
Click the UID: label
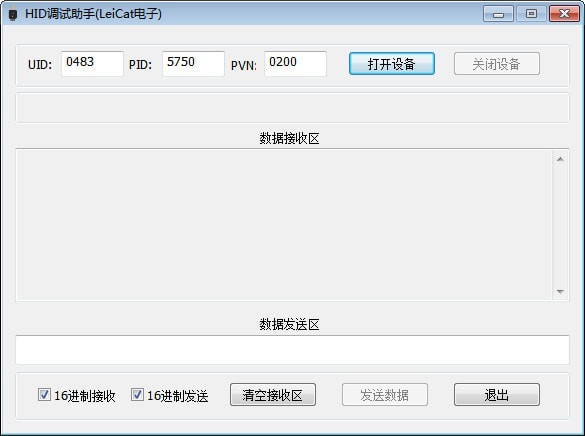coord(40,65)
